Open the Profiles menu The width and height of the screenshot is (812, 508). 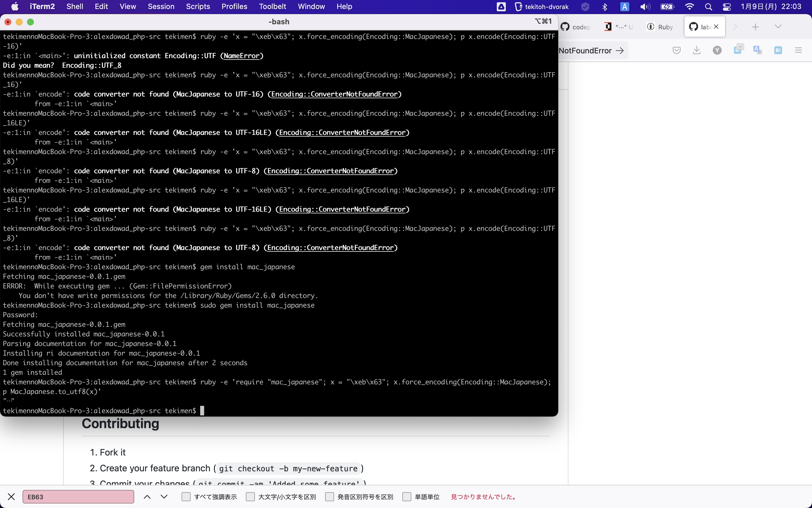click(x=234, y=6)
